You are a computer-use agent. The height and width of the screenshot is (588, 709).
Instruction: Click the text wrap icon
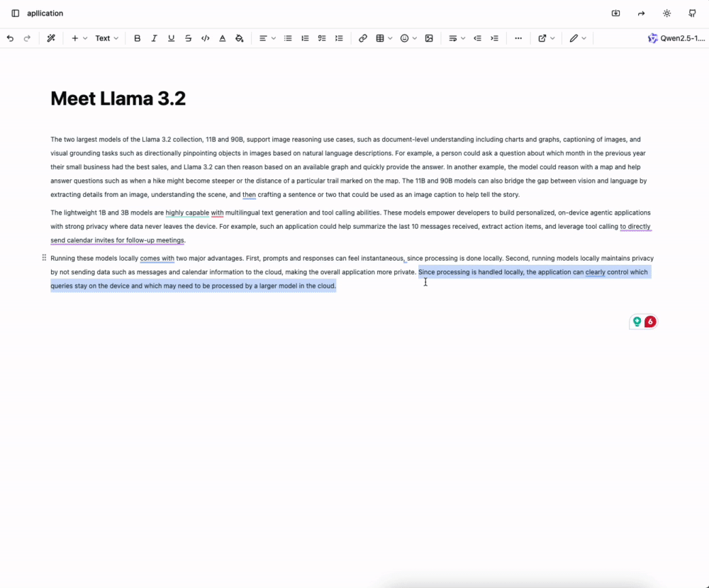click(452, 38)
